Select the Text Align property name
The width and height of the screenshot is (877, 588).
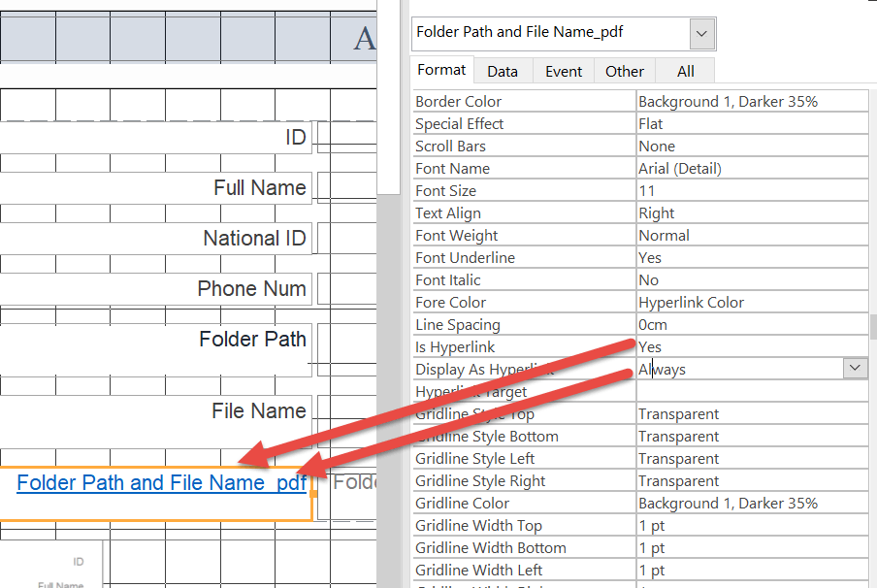(x=448, y=213)
